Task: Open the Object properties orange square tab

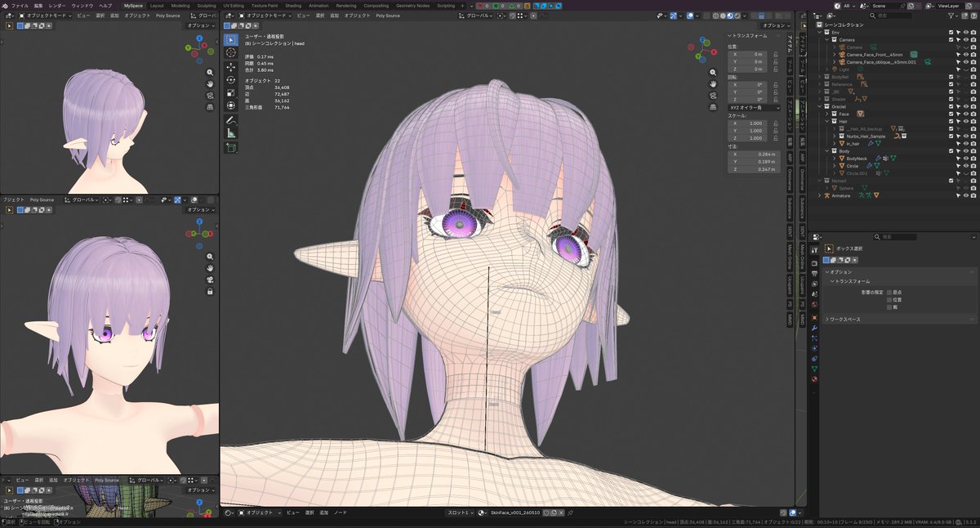Action: pos(815,317)
